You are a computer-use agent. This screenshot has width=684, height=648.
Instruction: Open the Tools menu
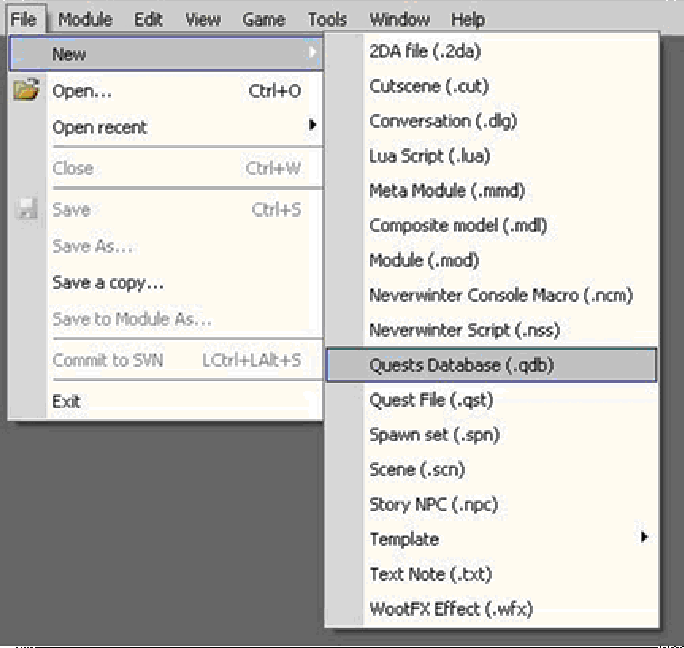327,19
